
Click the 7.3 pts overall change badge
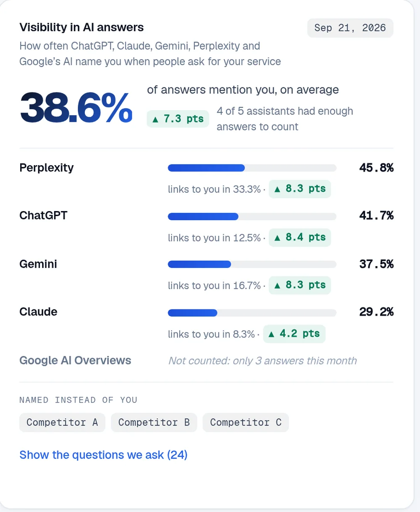click(x=178, y=119)
